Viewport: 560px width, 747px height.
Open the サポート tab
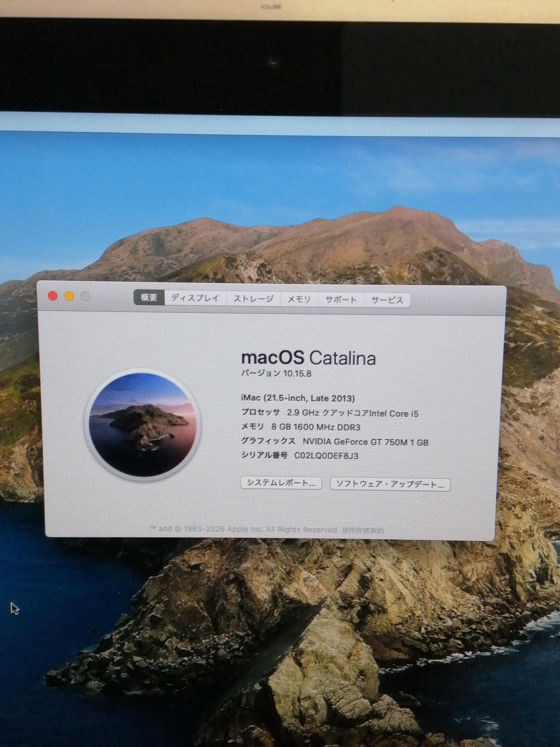click(x=341, y=299)
